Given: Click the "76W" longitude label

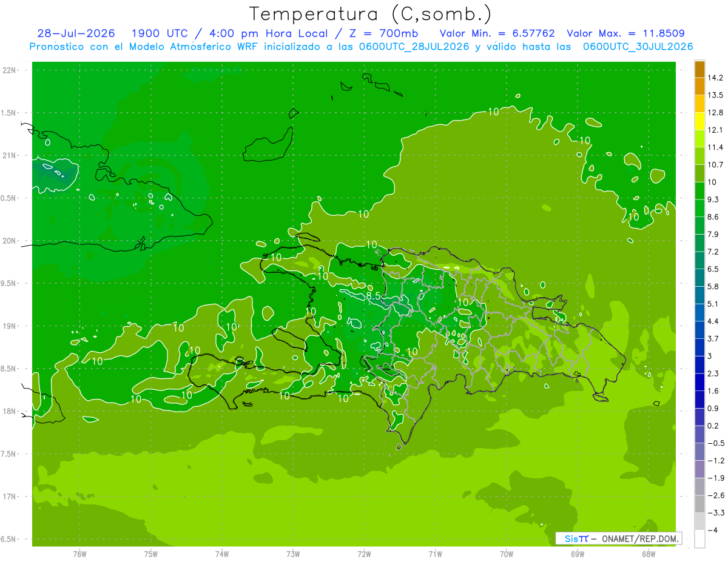Looking at the screenshot, I should pyautogui.click(x=79, y=554).
